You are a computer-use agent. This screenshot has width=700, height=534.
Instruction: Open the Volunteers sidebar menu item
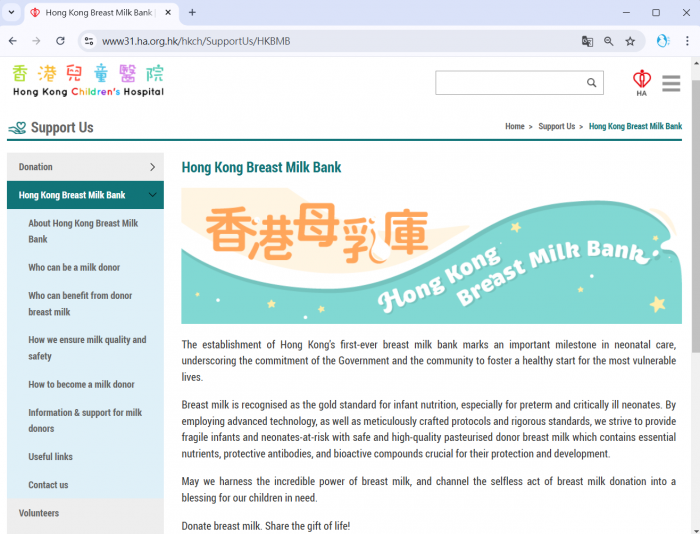tap(85, 513)
